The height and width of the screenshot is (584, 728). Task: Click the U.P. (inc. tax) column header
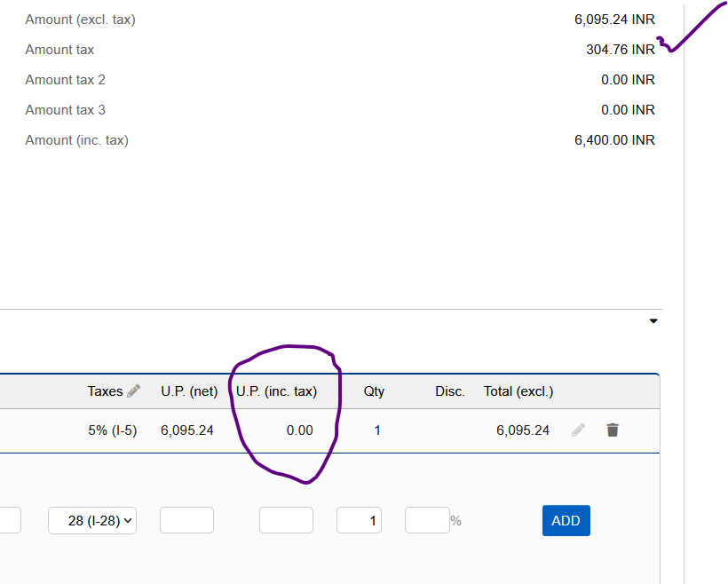[x=276, y=391]
